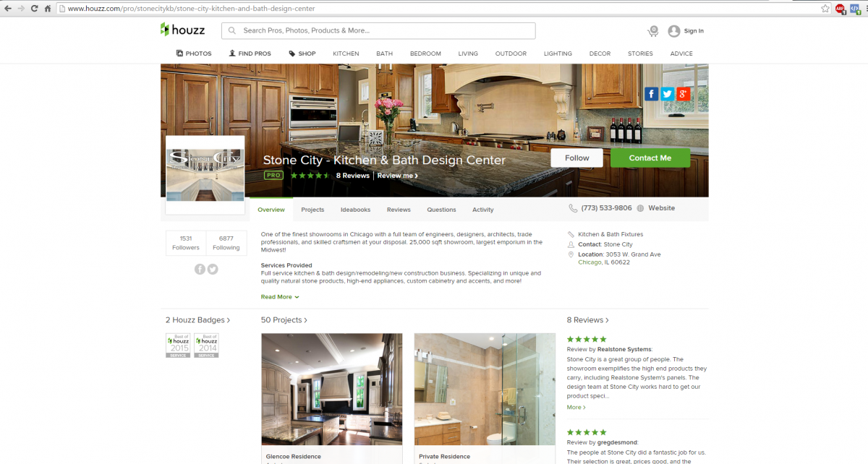Screen dimensions: 868x464
Task: Expand the 2 Houzz Badges section
Action: (x=197, y=319)
